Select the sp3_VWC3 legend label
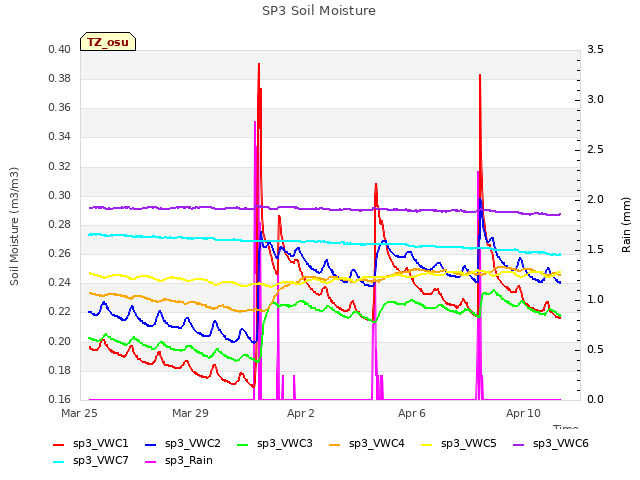This screenshot has width=640, height=480. (285, 444)
